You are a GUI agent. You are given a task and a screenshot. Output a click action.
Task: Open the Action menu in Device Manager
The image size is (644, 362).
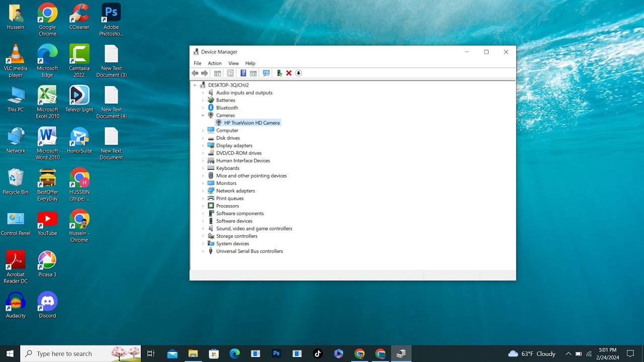[215, 63]
